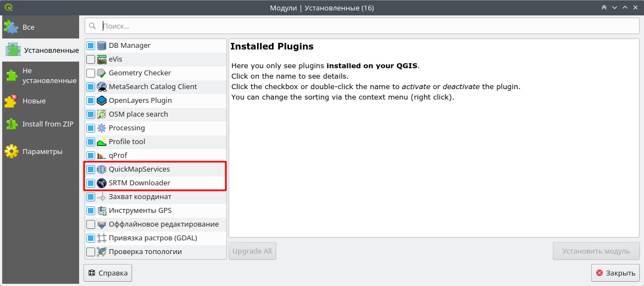Disable the QuickMapServices plugin checkbox
Screen dimensions: 644x286
91,169
